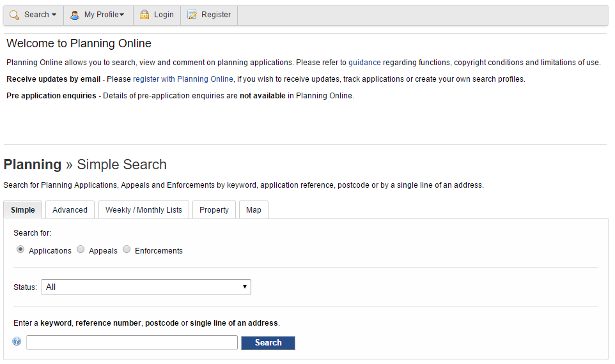Switch to the Simple tab

click(23, 209)
